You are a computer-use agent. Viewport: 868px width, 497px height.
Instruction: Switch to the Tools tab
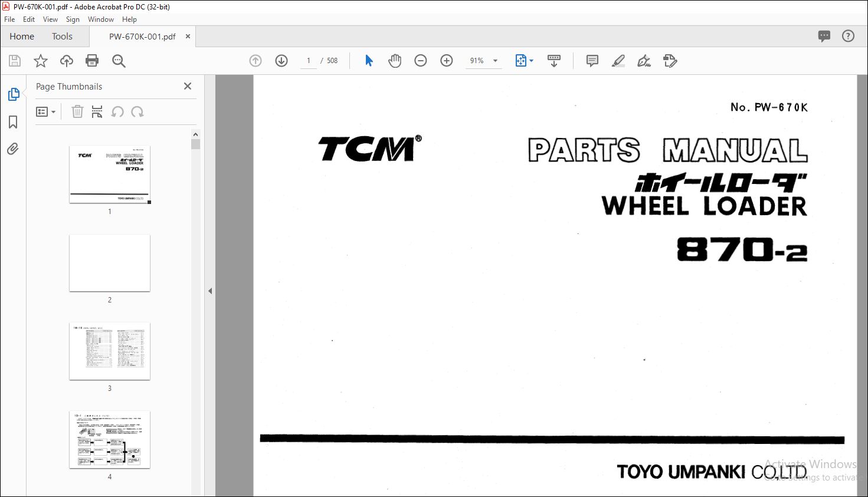coord(62,36)
